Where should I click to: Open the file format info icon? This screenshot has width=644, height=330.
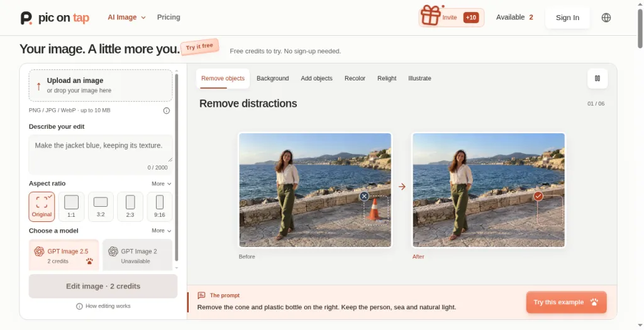[166, 111]
